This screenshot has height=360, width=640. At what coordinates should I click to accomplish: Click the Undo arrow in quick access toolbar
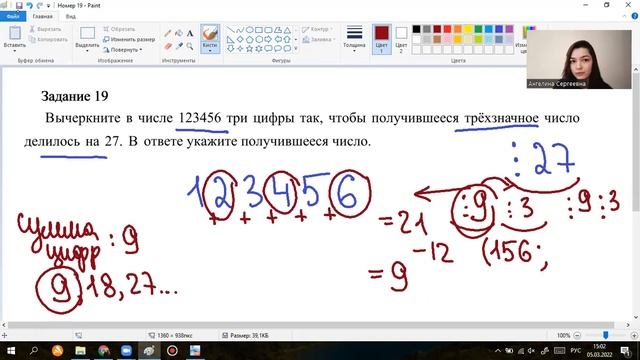(29, 5)
